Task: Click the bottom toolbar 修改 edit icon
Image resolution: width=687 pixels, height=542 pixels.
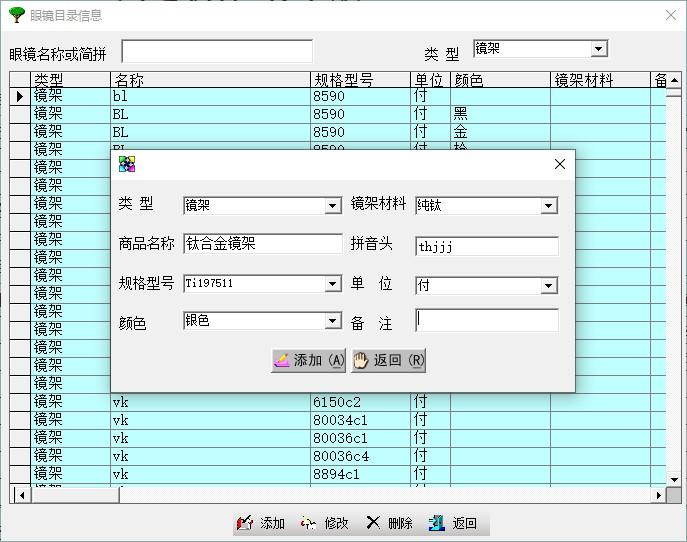Action: coord(324,523)
